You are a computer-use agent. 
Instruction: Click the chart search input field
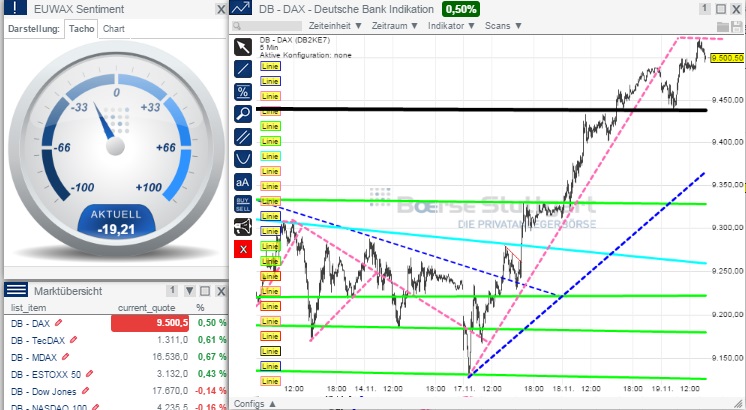(267, 26)
